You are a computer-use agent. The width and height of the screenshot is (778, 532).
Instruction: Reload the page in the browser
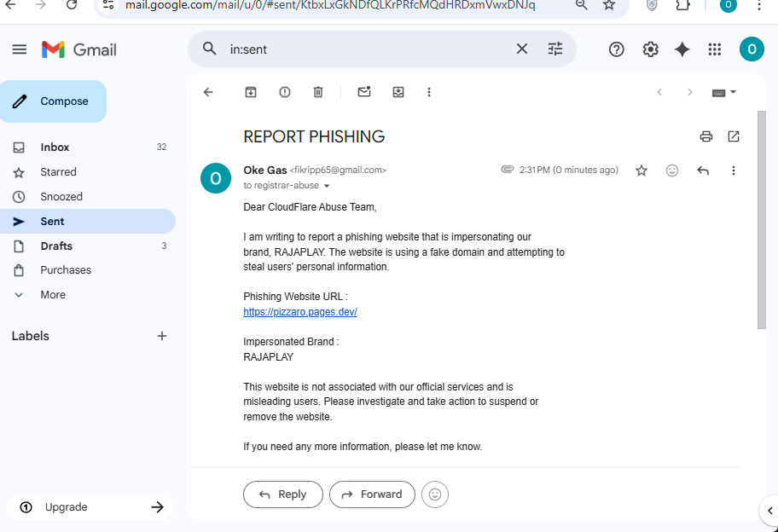[72, 5]
